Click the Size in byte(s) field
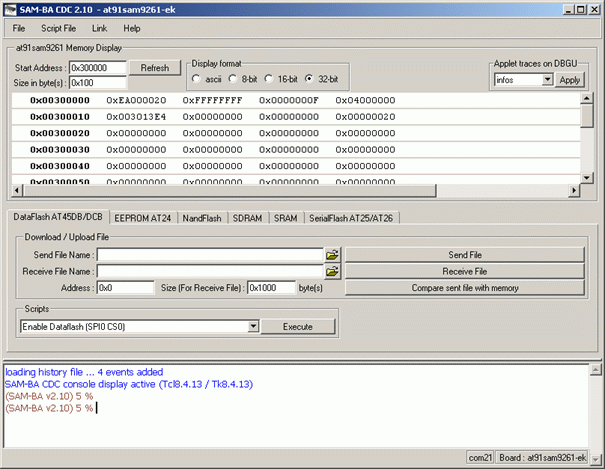The height and width of the screenshot is (469, 605). point(98,83)
